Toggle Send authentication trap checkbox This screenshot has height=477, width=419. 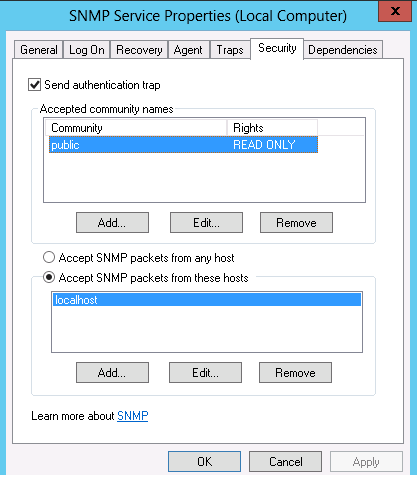tap(34, 85)
